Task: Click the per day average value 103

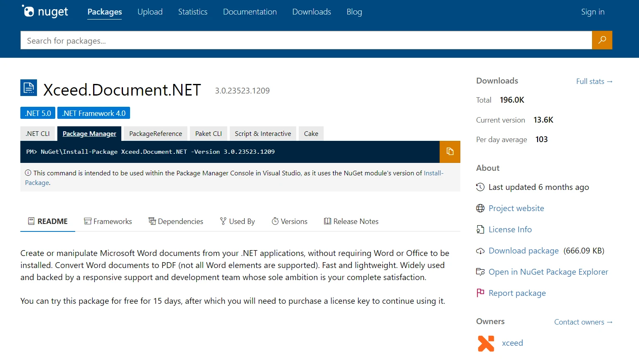Action: pos(541,139)
